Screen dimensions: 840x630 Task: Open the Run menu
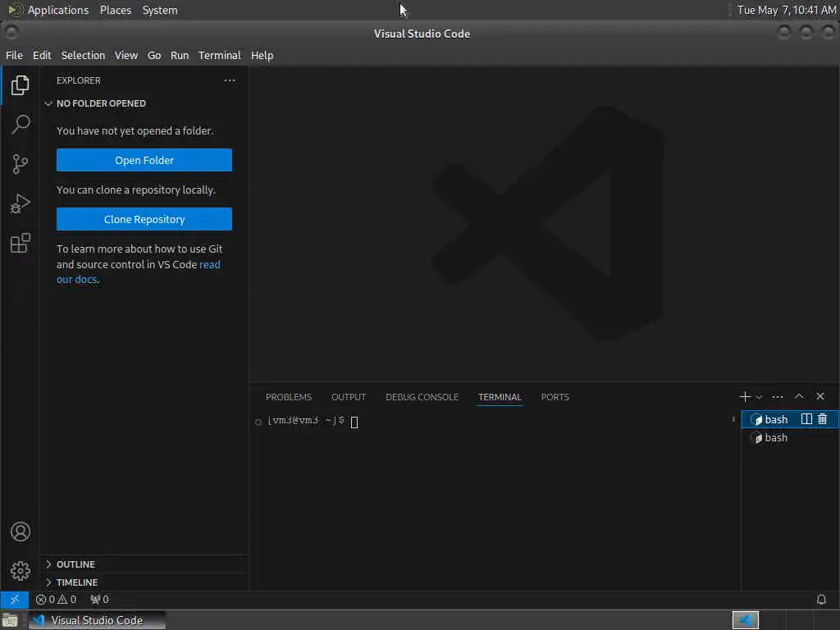[180, 55]
